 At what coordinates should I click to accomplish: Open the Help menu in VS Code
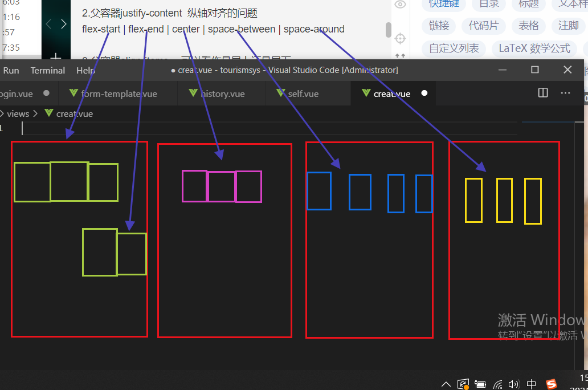(x=85, y=71)
